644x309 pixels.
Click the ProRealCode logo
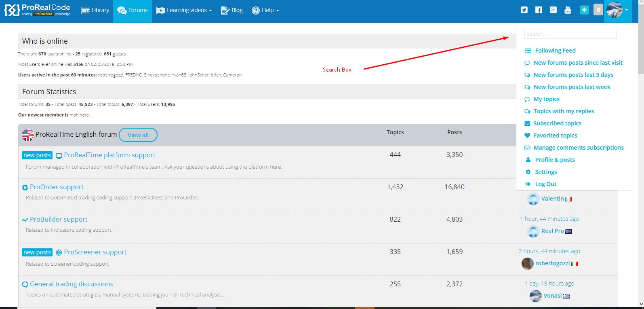37,10
